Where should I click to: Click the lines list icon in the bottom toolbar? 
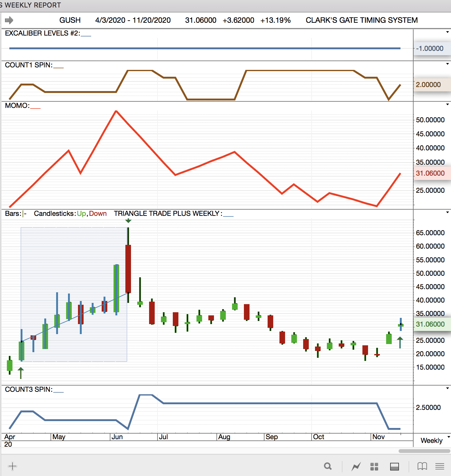(x=440, y=466)
